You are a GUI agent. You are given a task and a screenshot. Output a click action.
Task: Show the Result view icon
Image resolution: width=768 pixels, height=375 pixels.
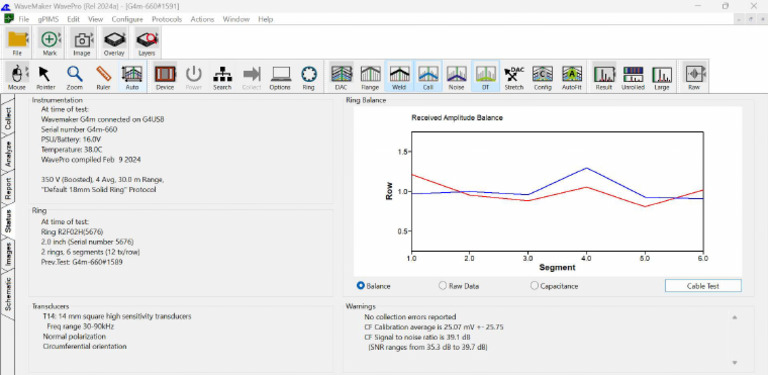(604, 77)
